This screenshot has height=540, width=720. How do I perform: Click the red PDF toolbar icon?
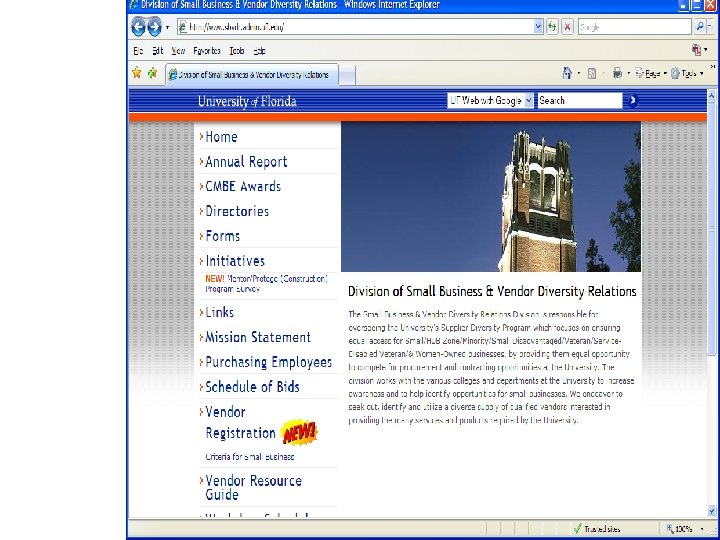pos(697,50)
